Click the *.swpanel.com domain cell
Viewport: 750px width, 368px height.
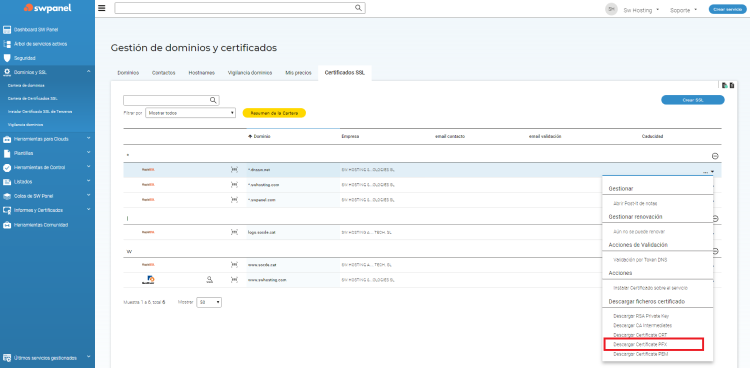(x=262, y=200)
